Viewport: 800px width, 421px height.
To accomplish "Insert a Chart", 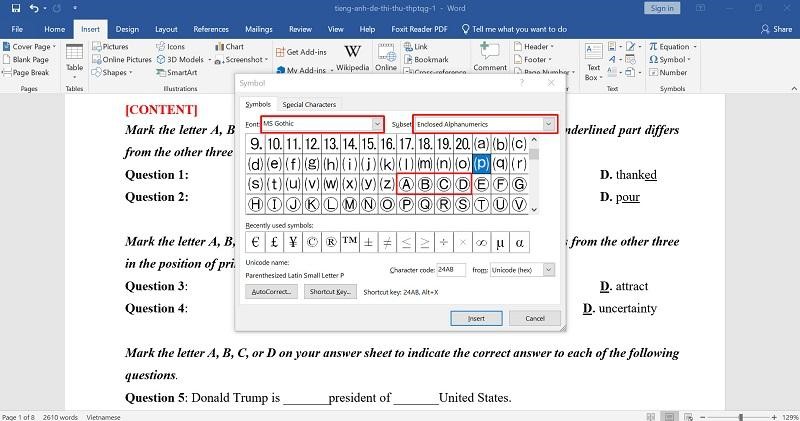I will (x=230, y=46).
